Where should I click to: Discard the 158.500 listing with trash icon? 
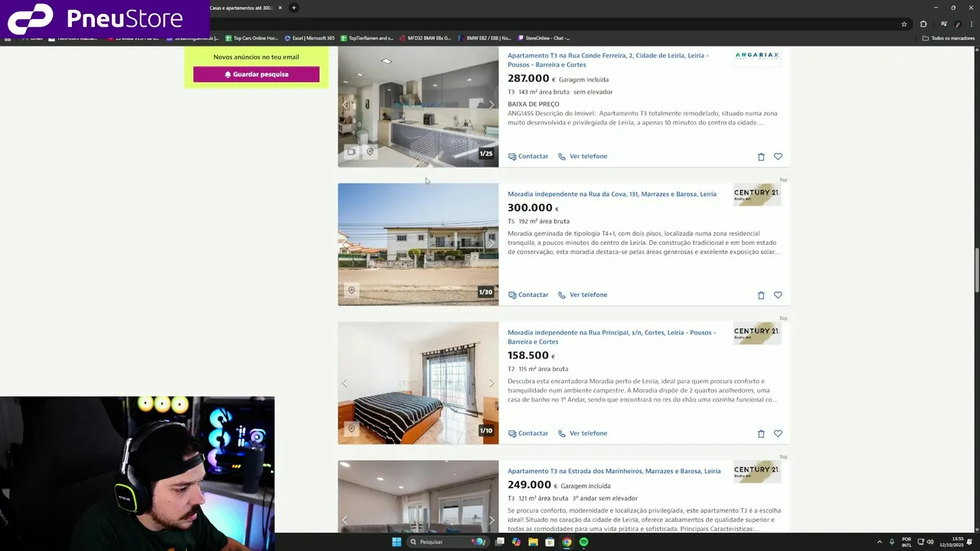pyautogui.click(x=761, y=434)
